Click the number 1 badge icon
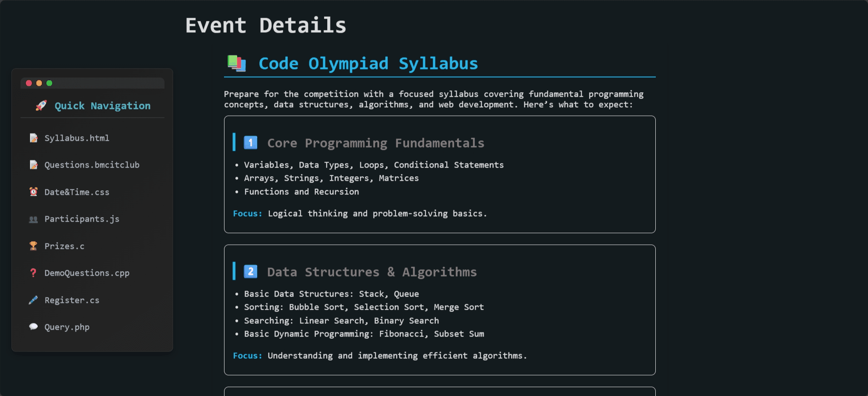This screenshot has width=868, height=396. pos(250,143)
